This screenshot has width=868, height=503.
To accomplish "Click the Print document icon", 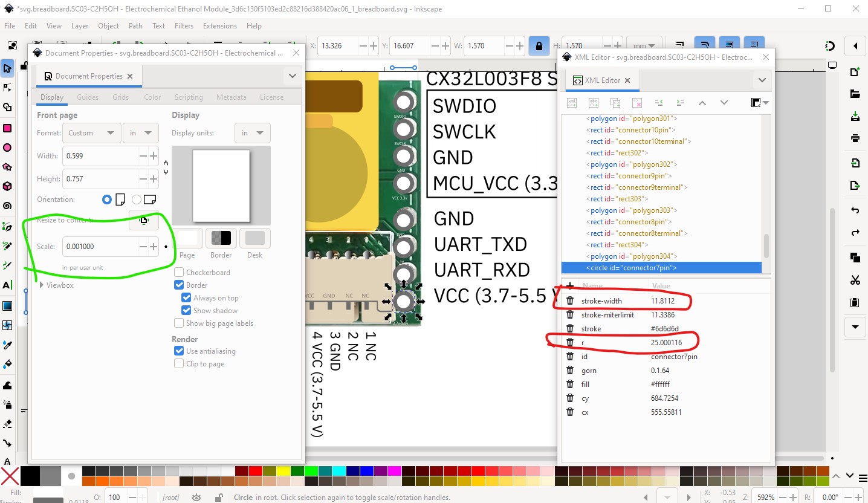I will click(x=855, y=138).
